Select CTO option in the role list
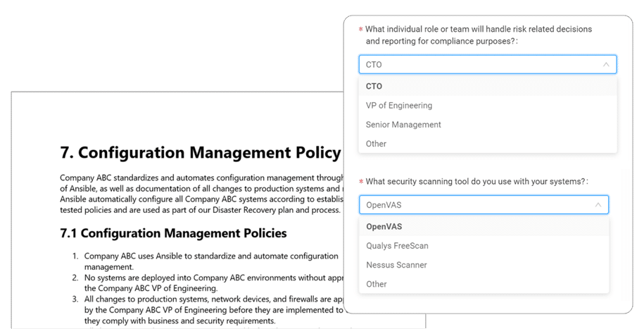The width and height of the screenshot is (644, 329). point(488,87)
